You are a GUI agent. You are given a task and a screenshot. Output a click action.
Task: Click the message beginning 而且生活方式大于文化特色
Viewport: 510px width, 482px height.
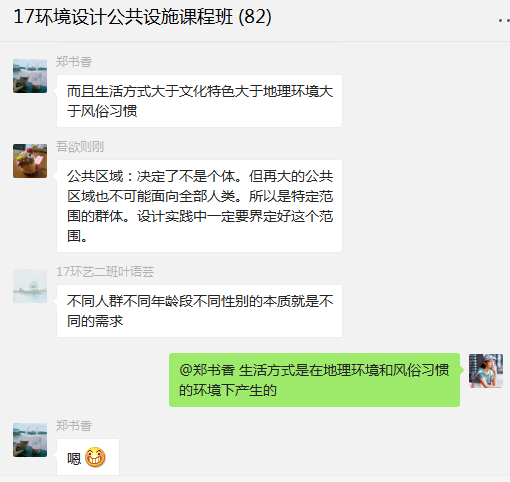[199, 101]
